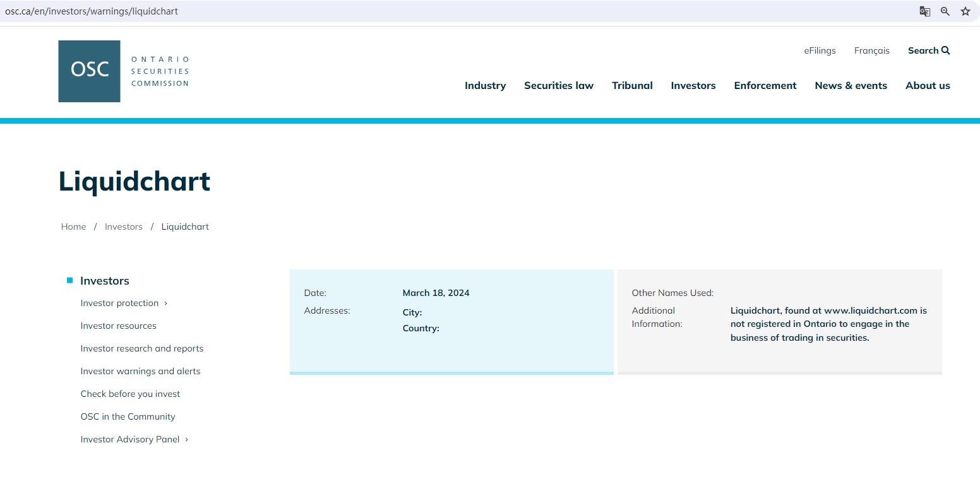Open the Securities law menu
This screenshot has width=980, height=496.
[558, 86]
